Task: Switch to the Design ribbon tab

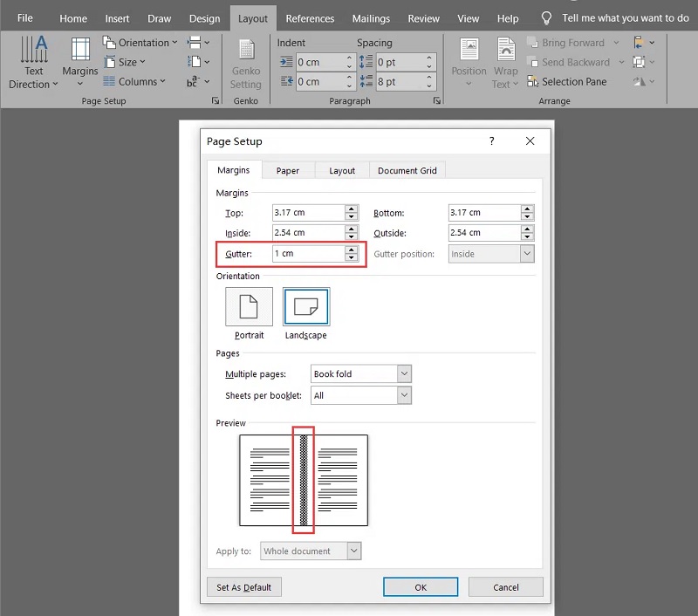Action: pos(204,18)
